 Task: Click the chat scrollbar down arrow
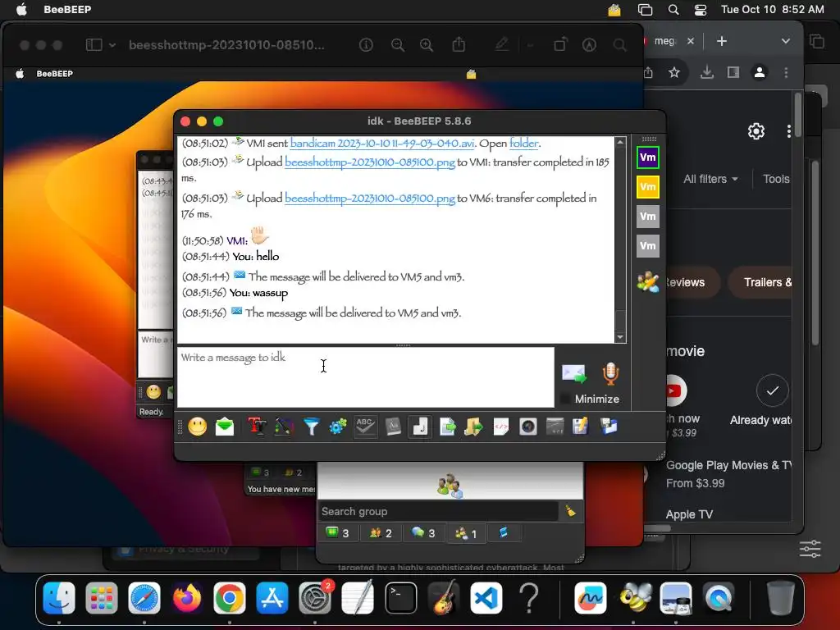620,337
